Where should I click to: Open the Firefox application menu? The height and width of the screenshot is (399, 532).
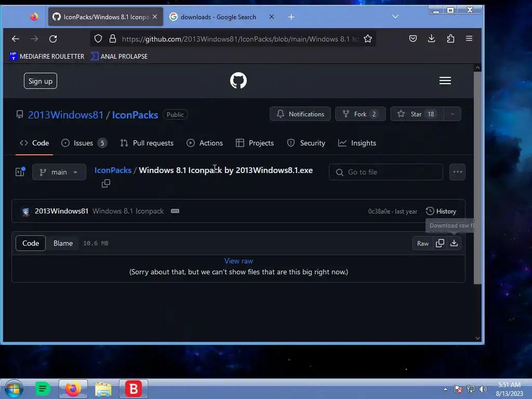tap(469, 38)
